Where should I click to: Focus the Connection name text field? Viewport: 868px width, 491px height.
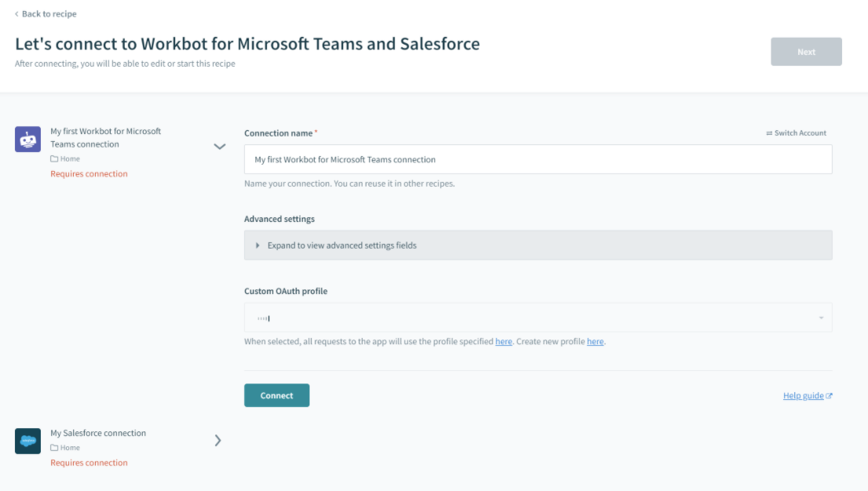coord(538,159)
